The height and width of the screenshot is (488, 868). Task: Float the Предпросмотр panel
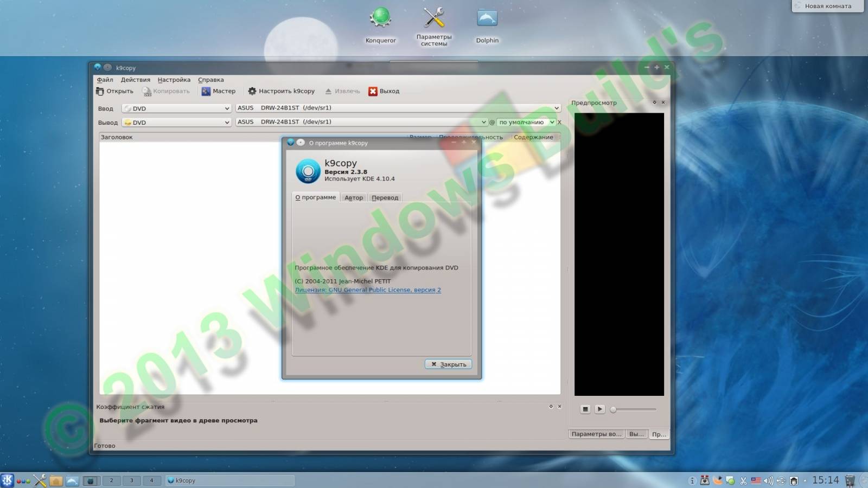(654, 102)
